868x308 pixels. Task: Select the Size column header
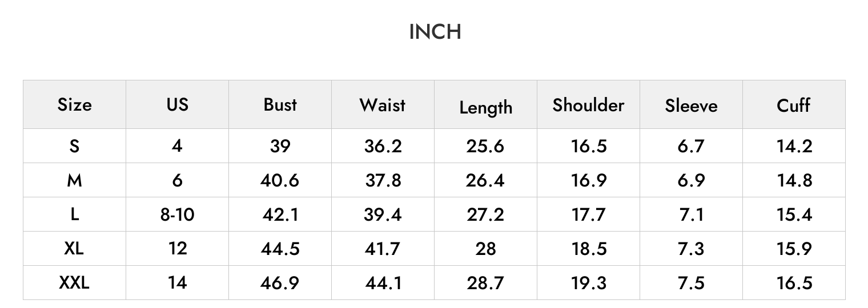74,105
